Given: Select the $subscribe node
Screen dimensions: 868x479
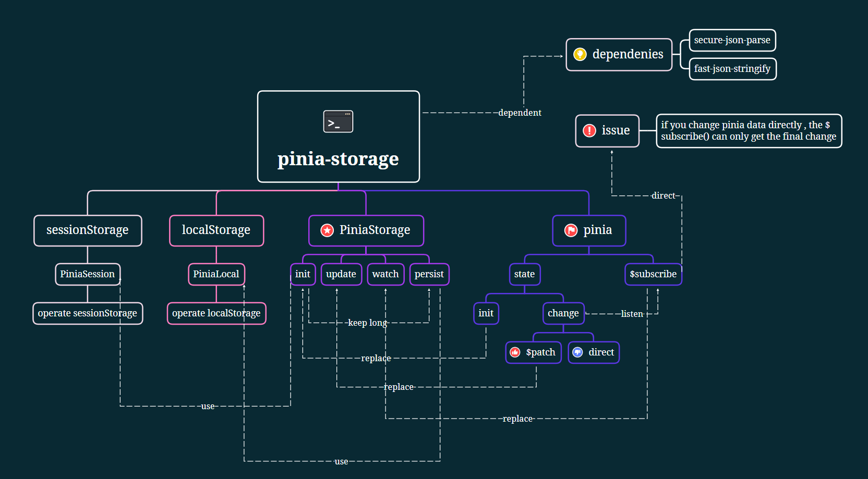Looking at the screenshot, I should point(653,274).
